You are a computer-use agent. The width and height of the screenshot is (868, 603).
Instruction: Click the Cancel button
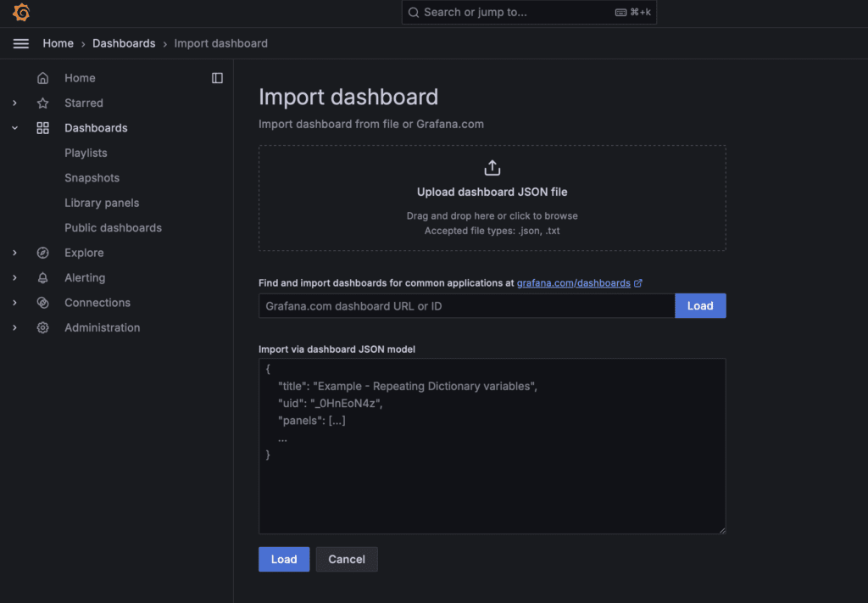coord(347,559)
